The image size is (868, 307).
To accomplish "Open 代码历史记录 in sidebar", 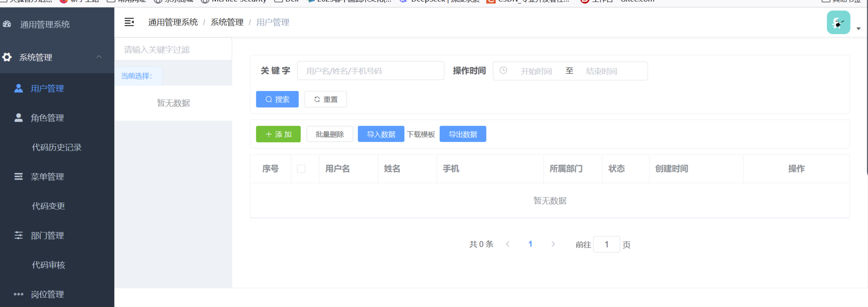I will [57, 147].
